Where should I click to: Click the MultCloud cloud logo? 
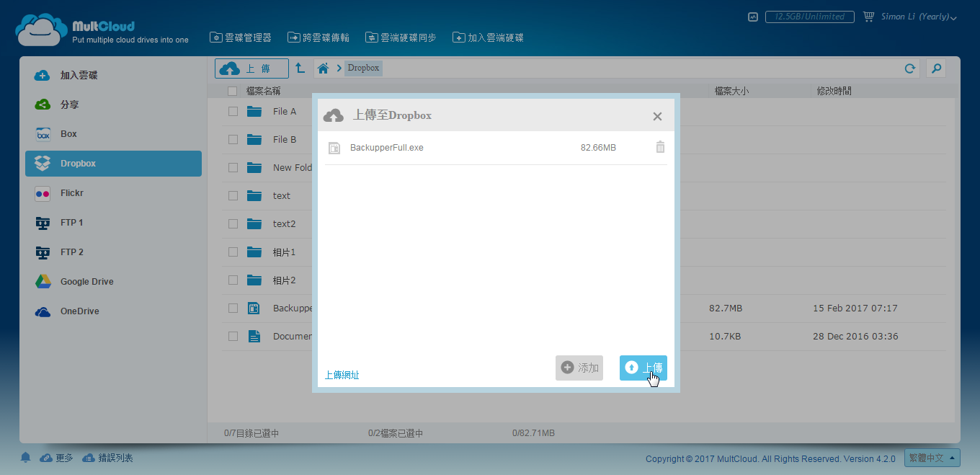(42, 30)
